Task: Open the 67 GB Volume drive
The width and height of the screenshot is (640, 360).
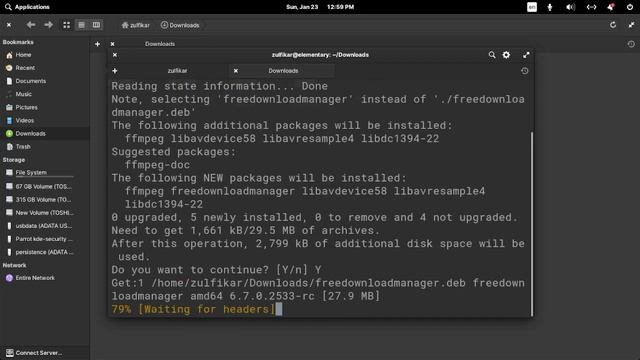Action: click(x=44, y=186)
